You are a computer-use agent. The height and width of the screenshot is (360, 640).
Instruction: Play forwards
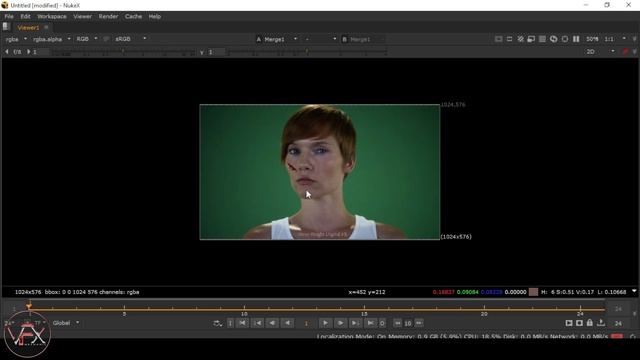pyautogui.click(x=325, y=323)
